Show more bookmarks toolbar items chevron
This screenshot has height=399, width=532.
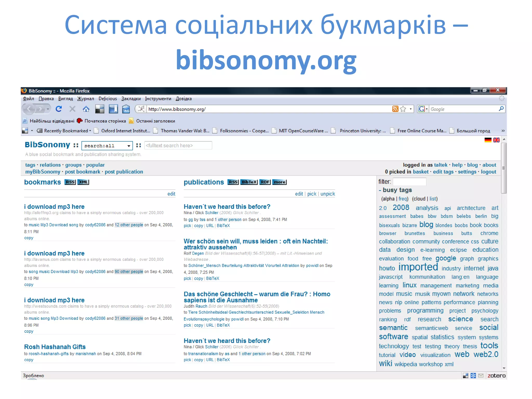pyautogui.click(x=503, y=131)
